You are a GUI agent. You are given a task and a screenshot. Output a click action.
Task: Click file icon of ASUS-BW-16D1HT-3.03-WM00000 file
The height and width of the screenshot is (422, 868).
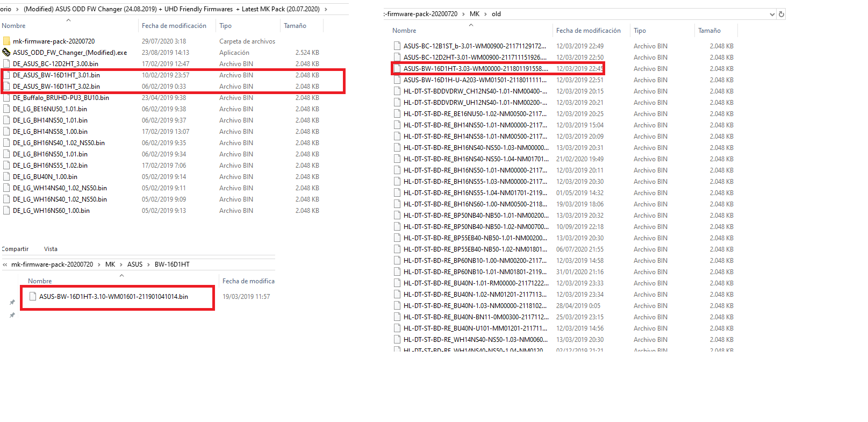[397, 68]
